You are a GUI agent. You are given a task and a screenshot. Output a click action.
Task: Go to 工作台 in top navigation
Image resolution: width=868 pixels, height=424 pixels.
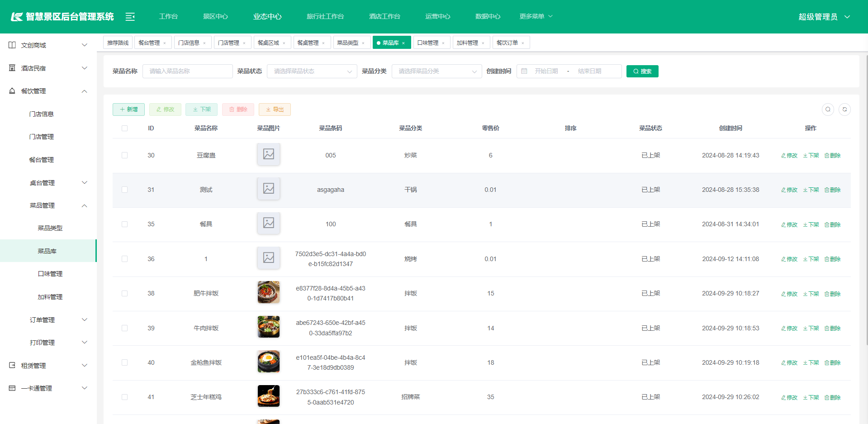click(168, 16)
